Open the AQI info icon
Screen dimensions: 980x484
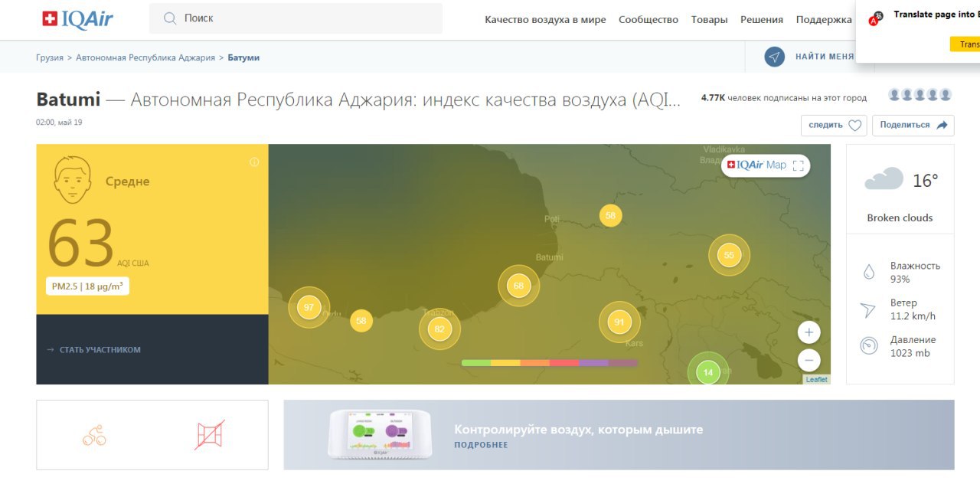coord(254,162)
